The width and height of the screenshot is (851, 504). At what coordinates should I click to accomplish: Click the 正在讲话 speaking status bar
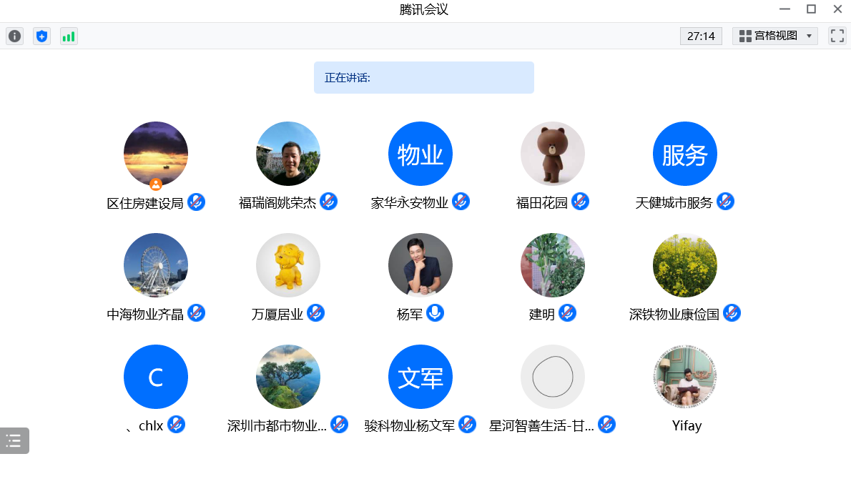(x=424, y=78)
